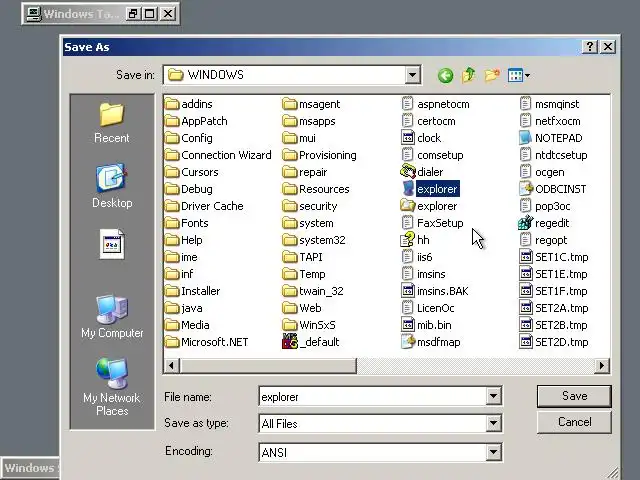
Task: Select the clock file icon
Action: point(407,138)
